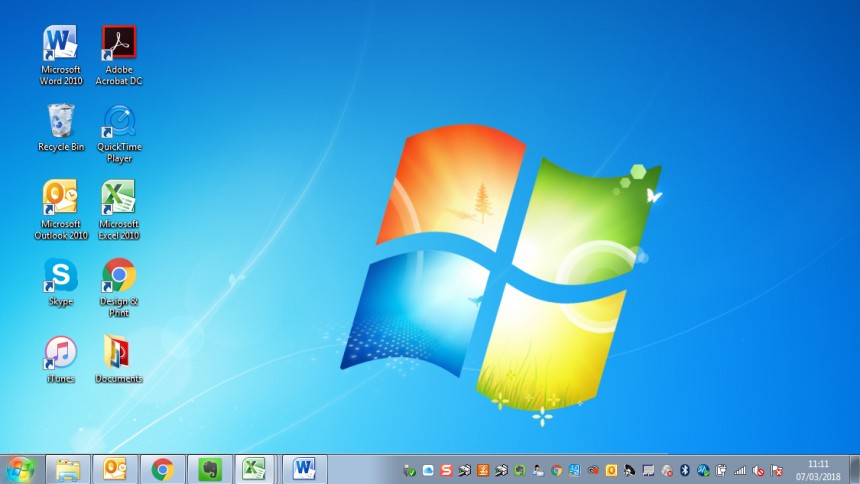This screenshot has height=484, width=860.
Task: Click the monitor display tray icon
Action: point(648,470)
